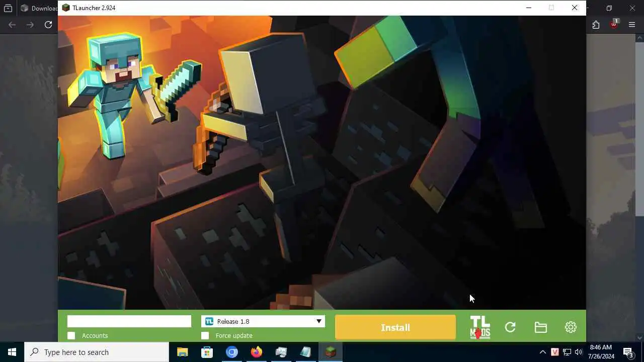Click the TL logo in version dropdown
Viewport: 644px width, 362px height.
(x=209, y=321)
